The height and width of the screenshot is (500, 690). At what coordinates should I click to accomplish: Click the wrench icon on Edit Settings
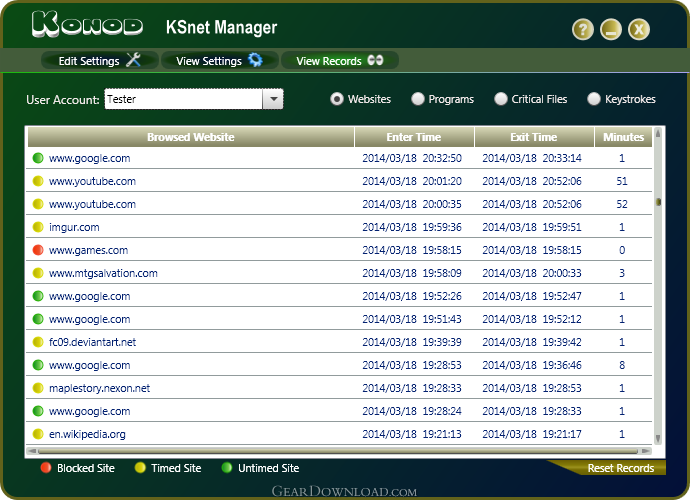pos(133,59)
